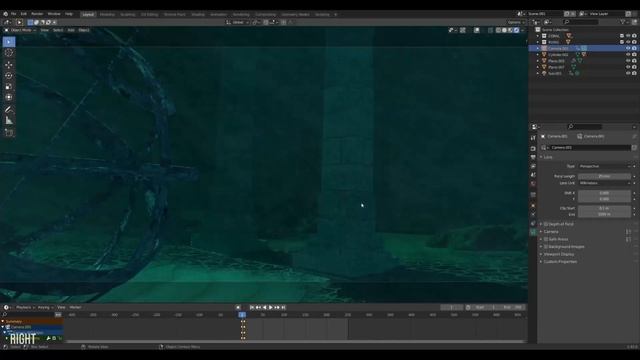Open the viewport Add menu
The image size is (640, 360).
71,30
